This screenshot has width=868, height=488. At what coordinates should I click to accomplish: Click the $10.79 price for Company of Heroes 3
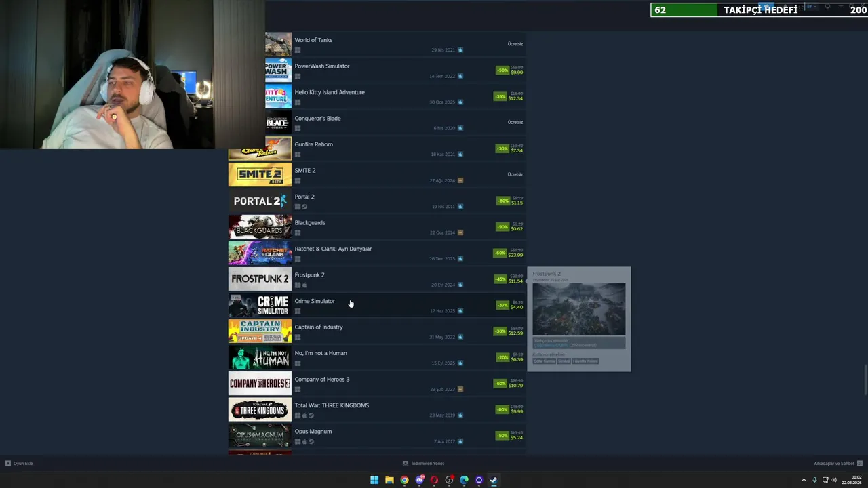(516, 386)
